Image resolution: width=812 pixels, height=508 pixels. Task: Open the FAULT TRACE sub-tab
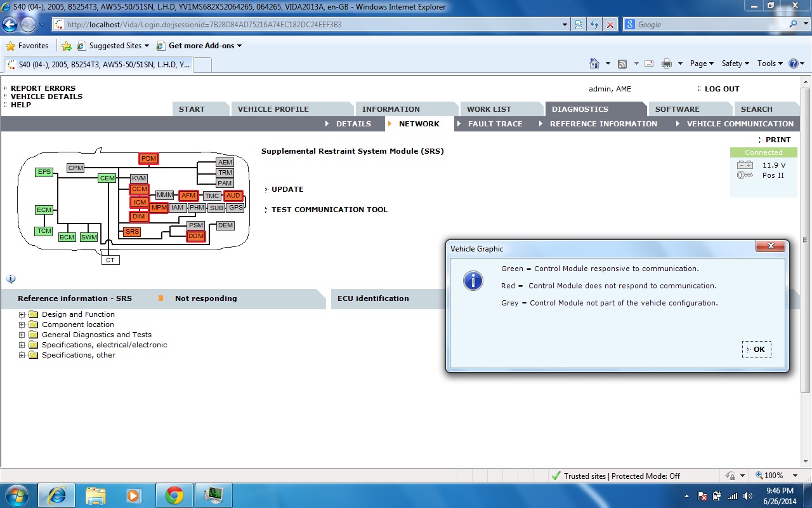[495, 124]
